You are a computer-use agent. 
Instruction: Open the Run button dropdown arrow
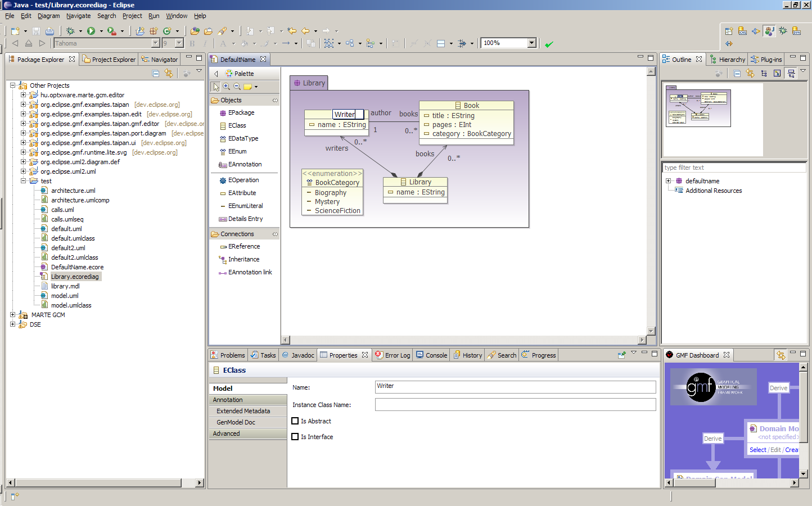click(x=101, y=31)
